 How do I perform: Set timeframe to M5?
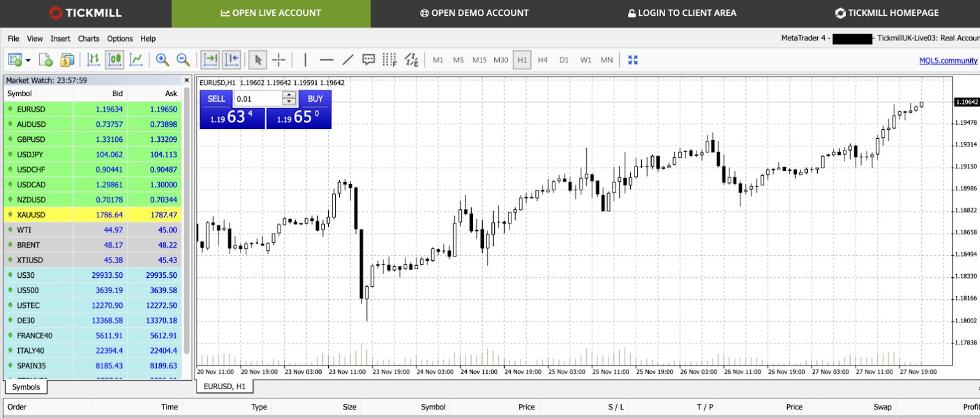point(458,60)
